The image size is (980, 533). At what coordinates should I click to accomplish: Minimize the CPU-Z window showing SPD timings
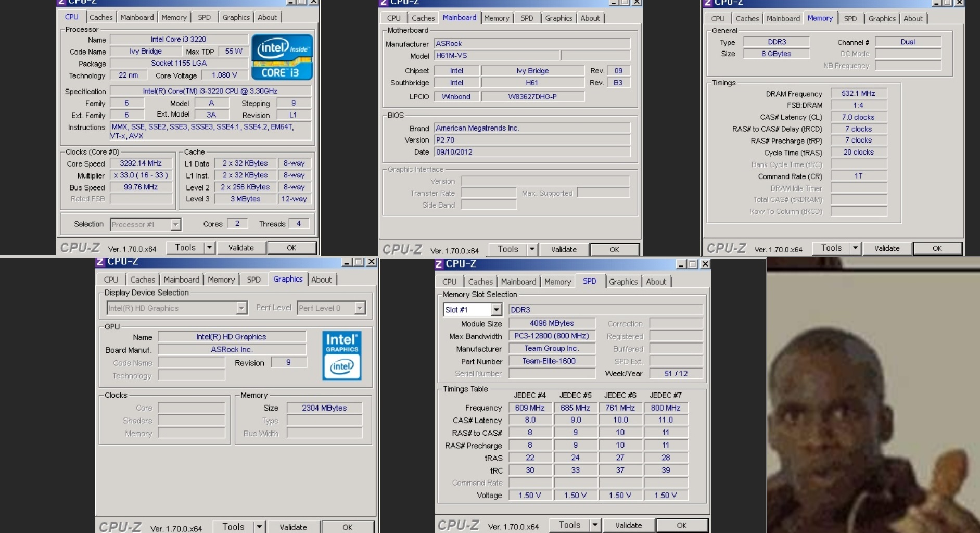click(x=681, y=264)
